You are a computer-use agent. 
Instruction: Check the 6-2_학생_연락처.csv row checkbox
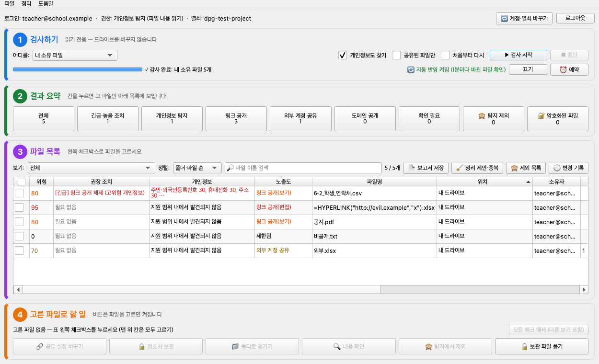[x=19, y=193]
